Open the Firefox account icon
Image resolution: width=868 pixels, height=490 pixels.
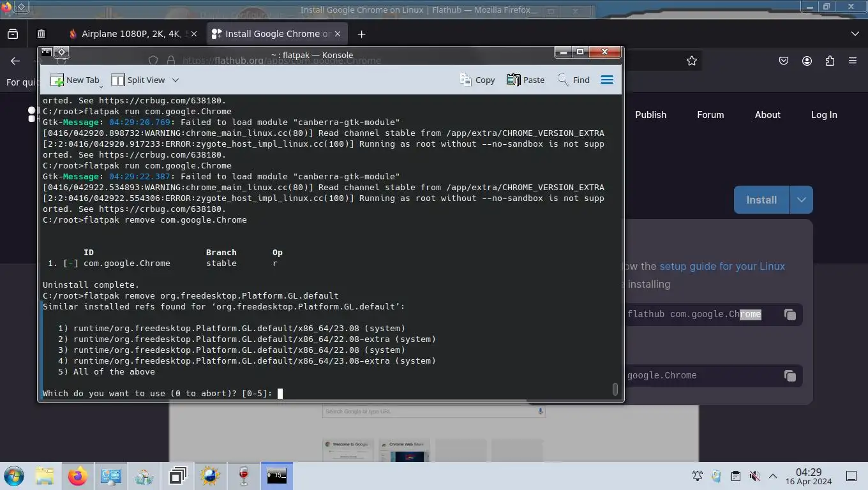(807, 61)
